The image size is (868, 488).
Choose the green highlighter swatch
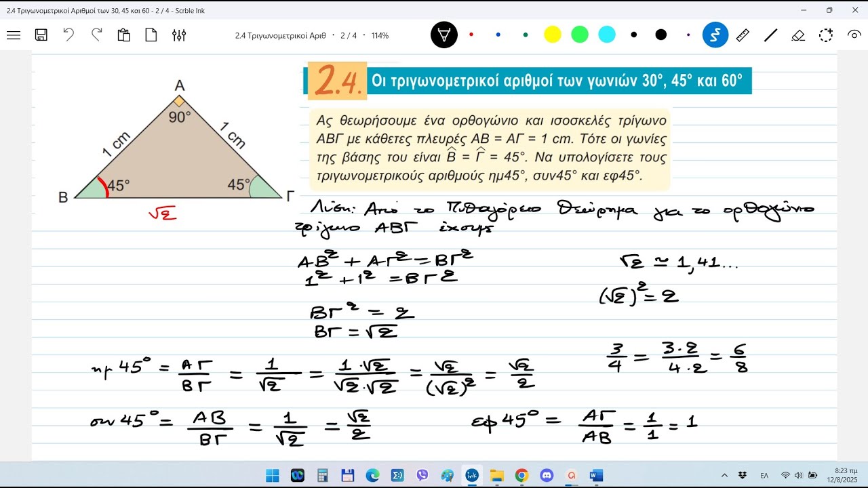pyautogui.click(x=580, y=35)
